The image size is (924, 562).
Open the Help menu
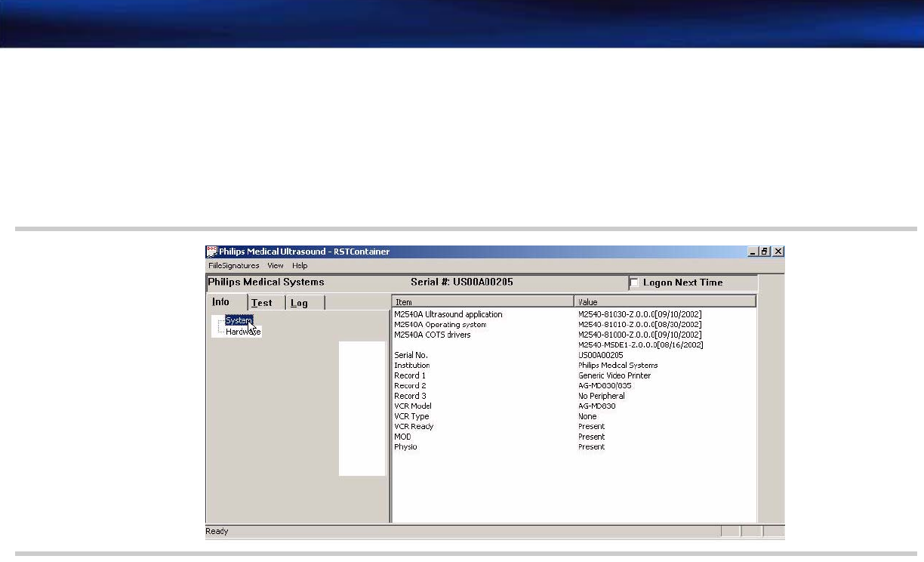tap(300, 266)
